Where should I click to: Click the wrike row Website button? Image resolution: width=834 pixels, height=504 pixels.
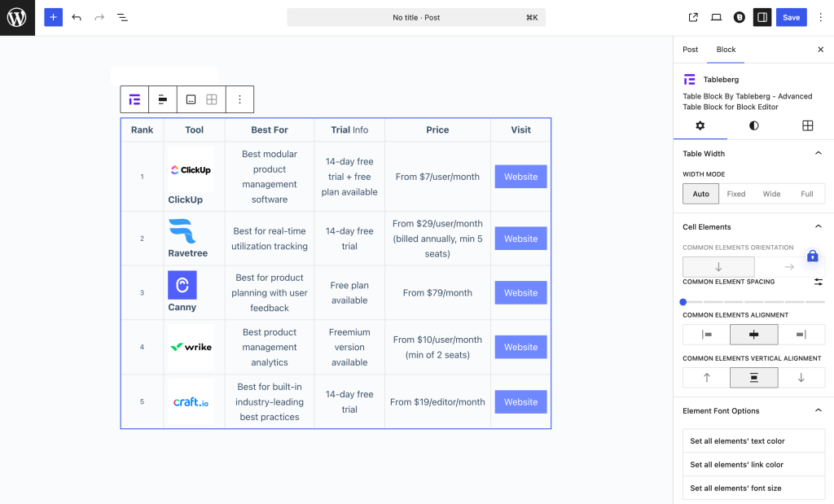tap(520, 347)
